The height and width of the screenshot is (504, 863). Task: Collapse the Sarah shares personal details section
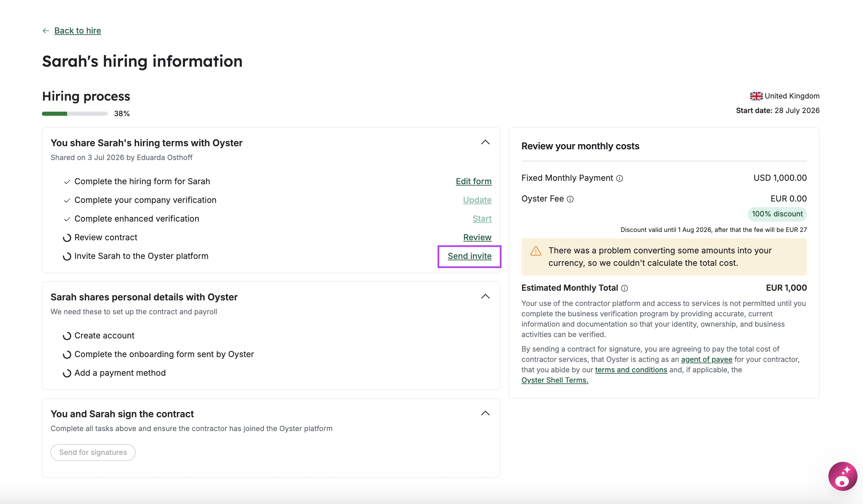(x=485, y=297)
